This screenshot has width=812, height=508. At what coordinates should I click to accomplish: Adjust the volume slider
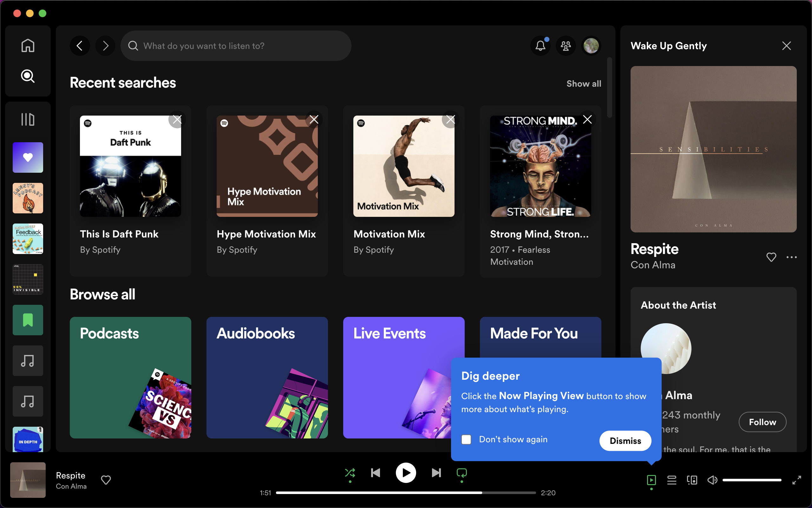coord(752,480)
